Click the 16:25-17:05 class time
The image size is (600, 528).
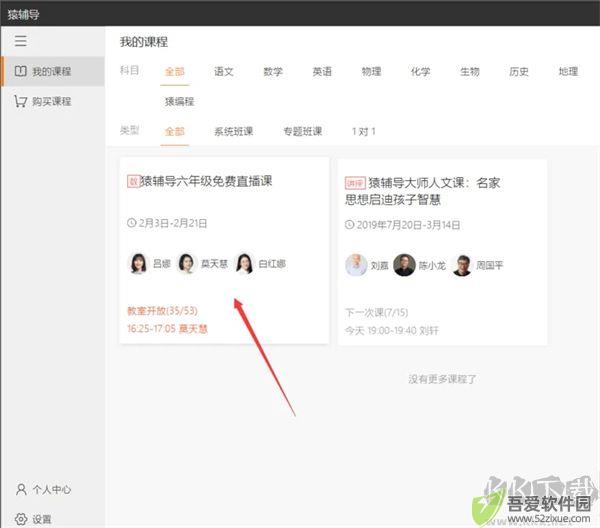click(x=152, y=329)
